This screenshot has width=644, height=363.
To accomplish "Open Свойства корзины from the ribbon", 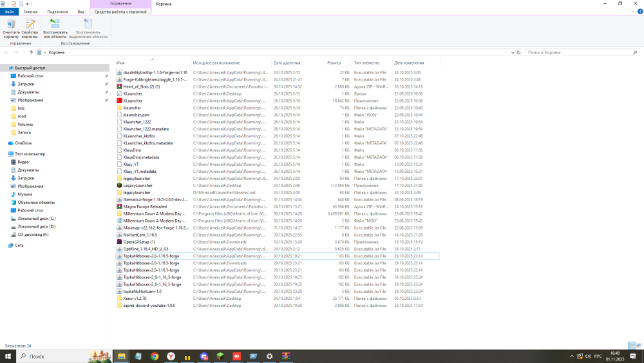I will click(x=30, y=29).
